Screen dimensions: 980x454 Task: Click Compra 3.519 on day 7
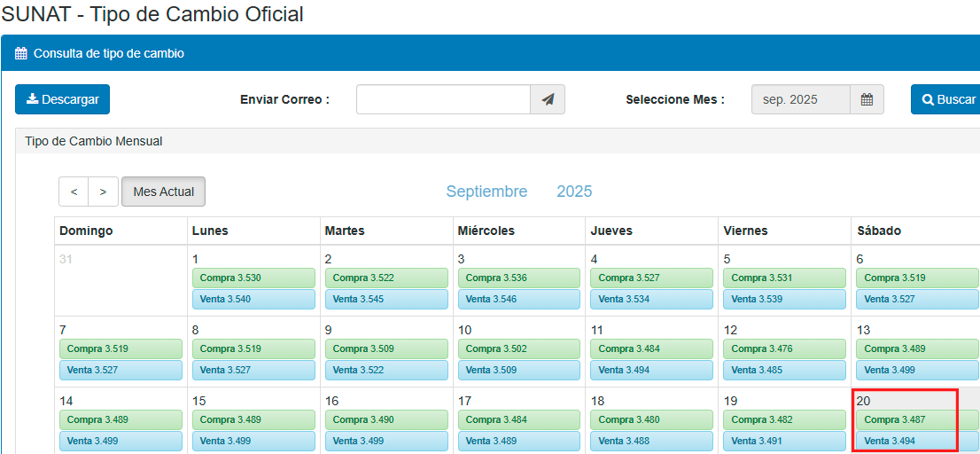click(x=121, y=349)
